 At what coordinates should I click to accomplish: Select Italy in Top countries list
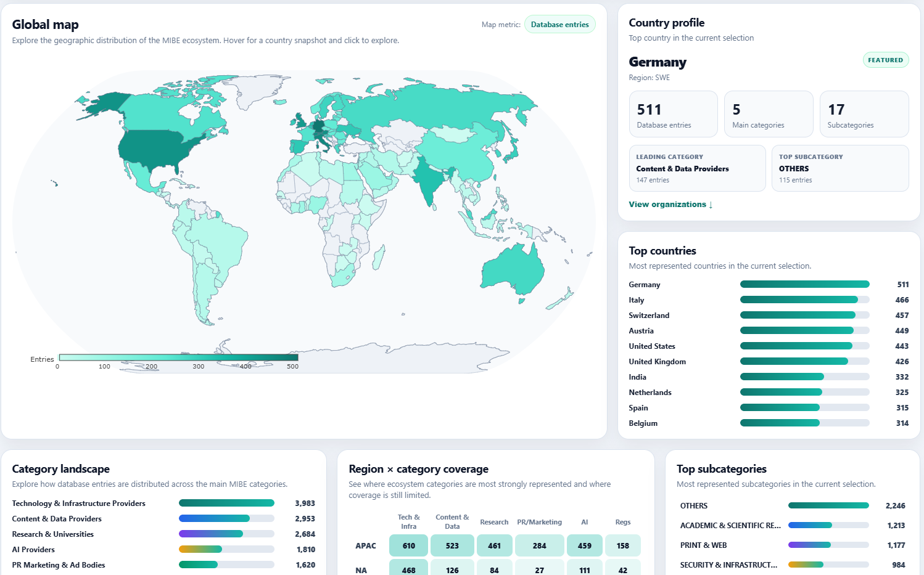point(769,300)
